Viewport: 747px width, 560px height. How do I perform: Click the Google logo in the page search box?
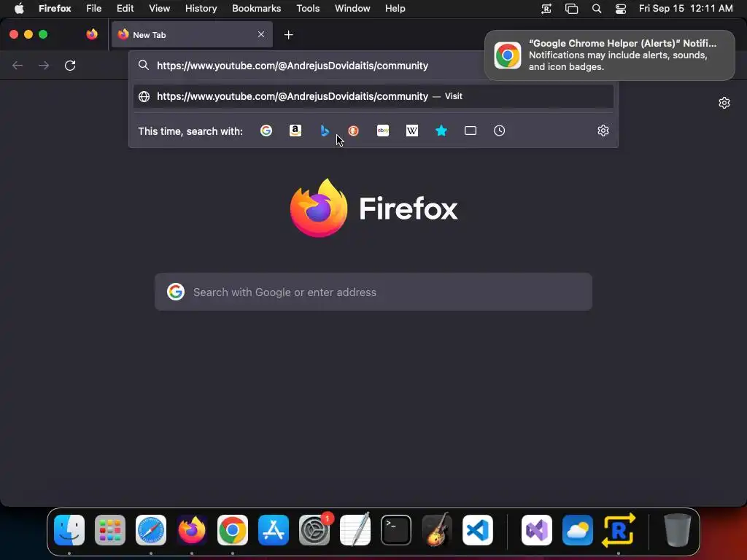pyautogui.click(x=176, y=292)
